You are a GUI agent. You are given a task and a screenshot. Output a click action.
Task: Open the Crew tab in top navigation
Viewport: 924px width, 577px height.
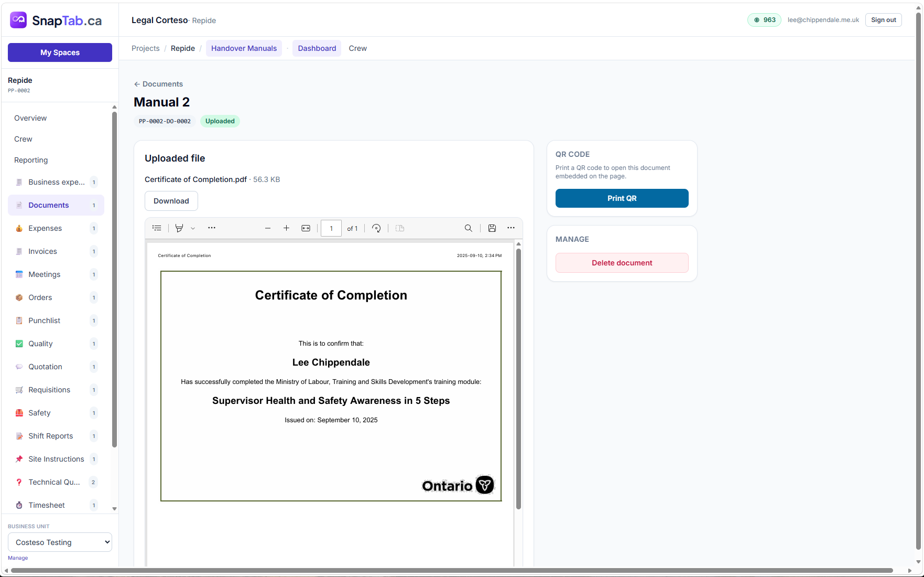click(358, 48)
